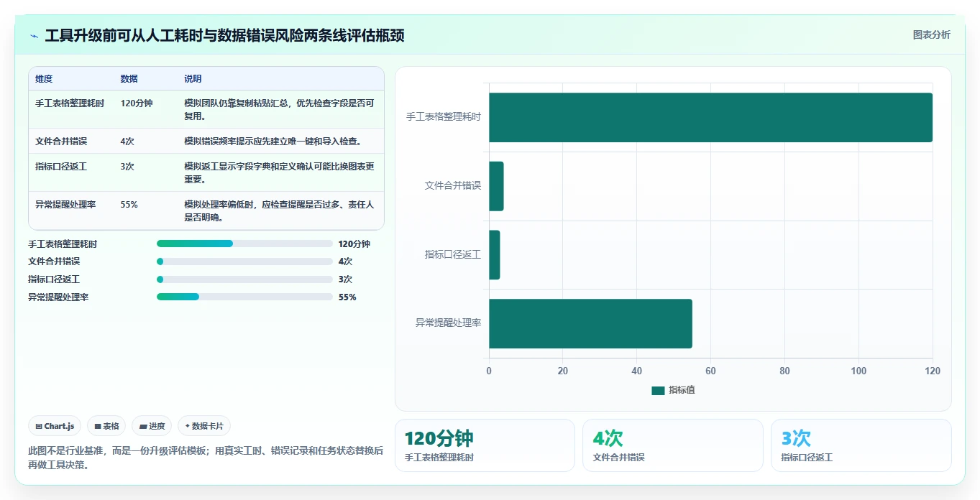Click the 指标口径返工 progress bar
This screenshot has height=500, width=980.
pyautogui.click(x=244, y=279)
